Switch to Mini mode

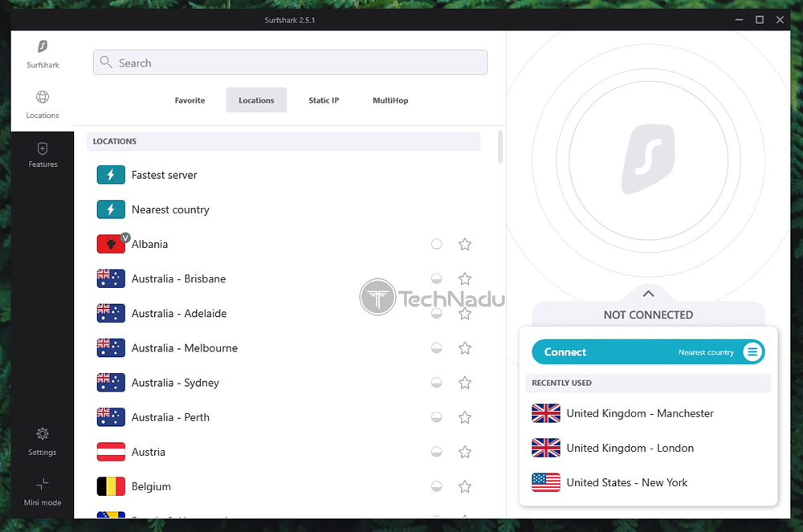coord(43,484)
